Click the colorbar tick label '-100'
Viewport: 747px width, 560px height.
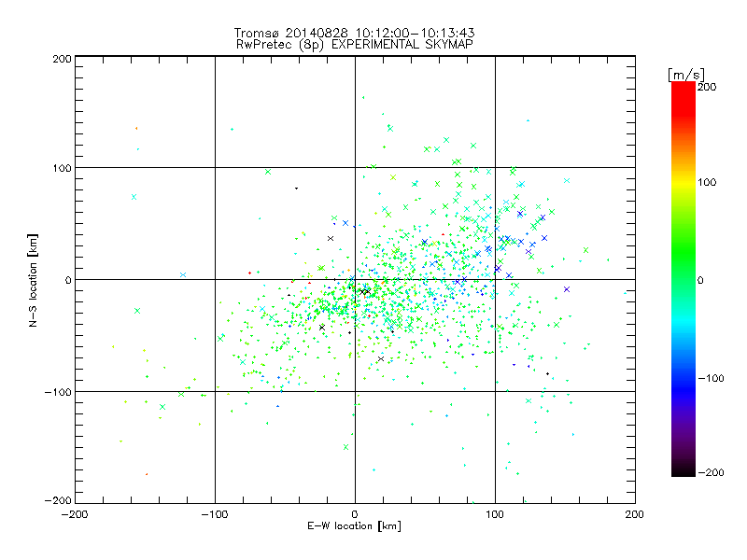point(711,378)
